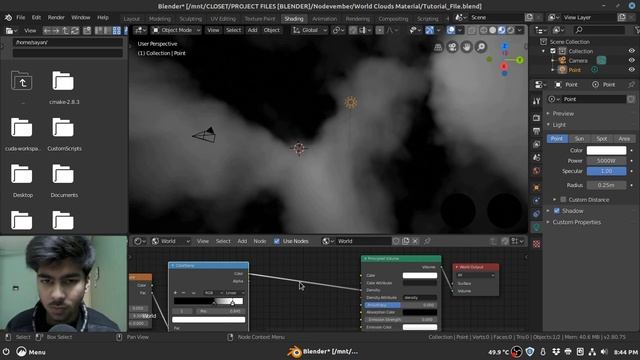Set light type to Sun
Screen dimensions: 640x360
point(579,139)
